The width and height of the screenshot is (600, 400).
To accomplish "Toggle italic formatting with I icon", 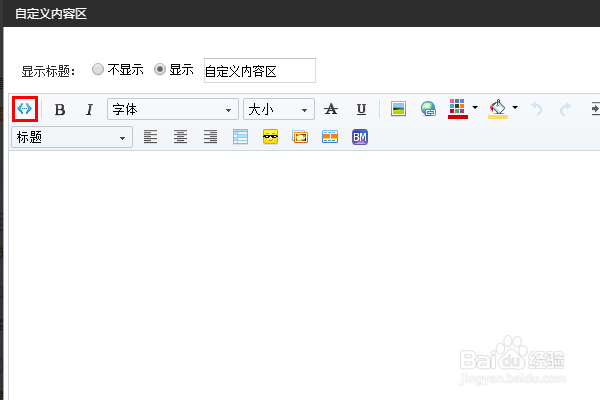I will click(89, 110).
